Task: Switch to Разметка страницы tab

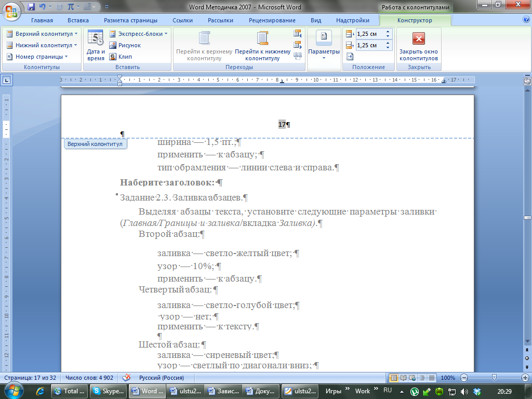Action: tap(130, 20)
